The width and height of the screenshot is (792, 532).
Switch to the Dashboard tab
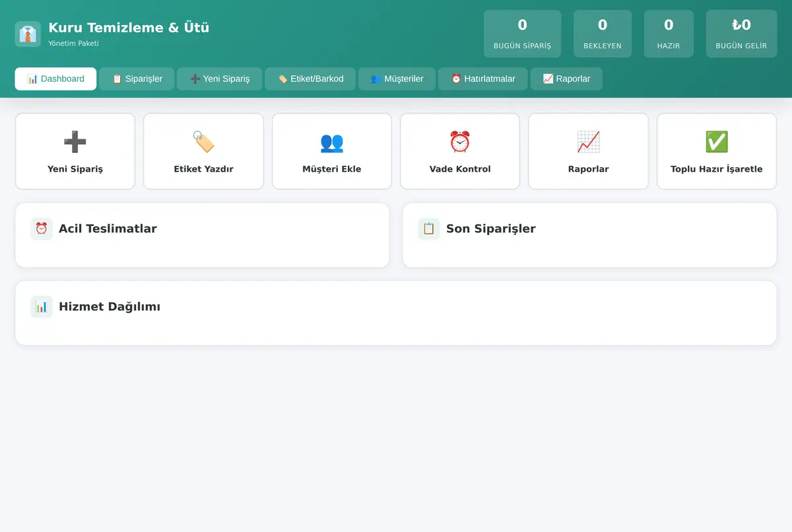(x=56, y=79)
